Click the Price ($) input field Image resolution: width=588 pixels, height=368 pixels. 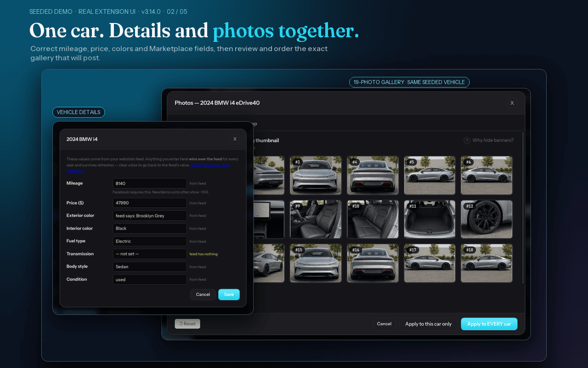tap(150, 203)
